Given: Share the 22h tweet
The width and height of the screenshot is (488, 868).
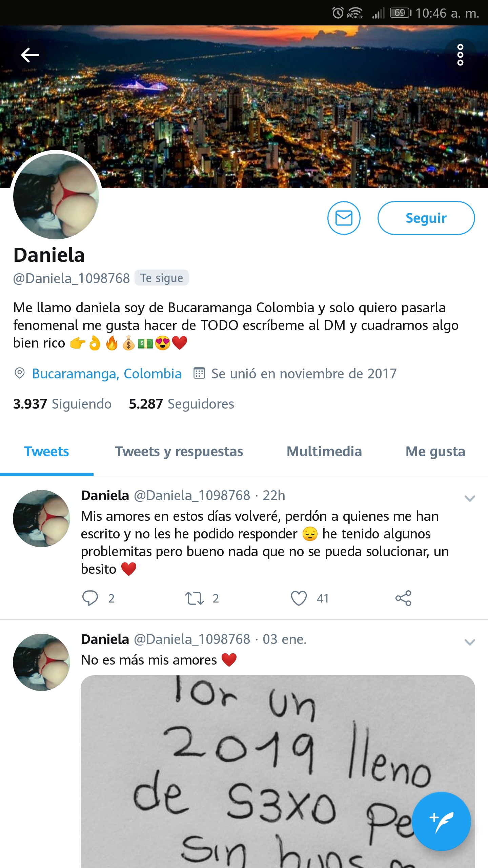Looking at the screenshot, I should (x=403, y=598).
